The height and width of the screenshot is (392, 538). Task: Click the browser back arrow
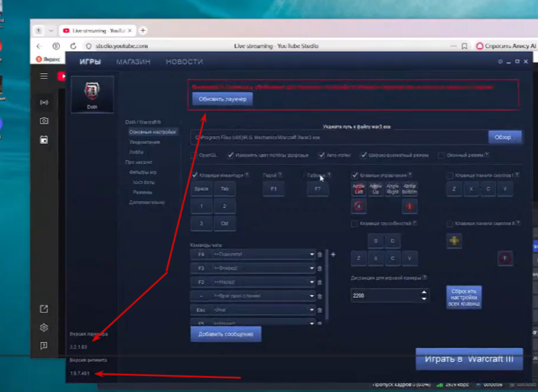pyautogui.click(x=39, y=46)
